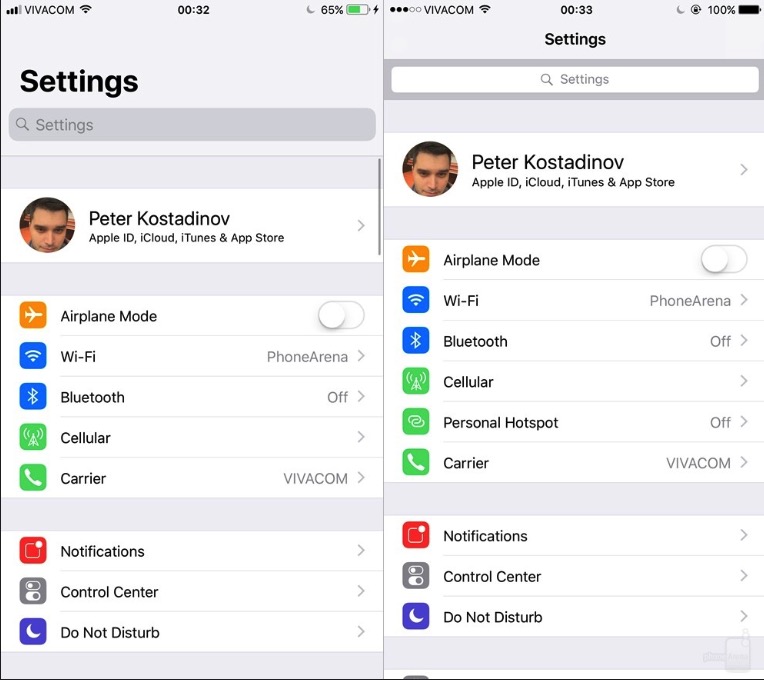
Task: Tap Do Not Disturb moon icon, left screen
Action: pyautogui.click(x=33, y=632)
